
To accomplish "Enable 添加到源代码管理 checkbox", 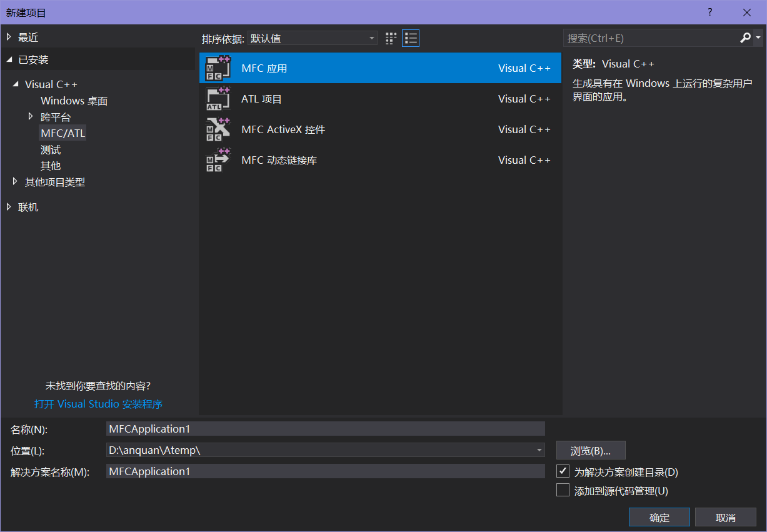I will pyautogui.click(x=563, y=489).
